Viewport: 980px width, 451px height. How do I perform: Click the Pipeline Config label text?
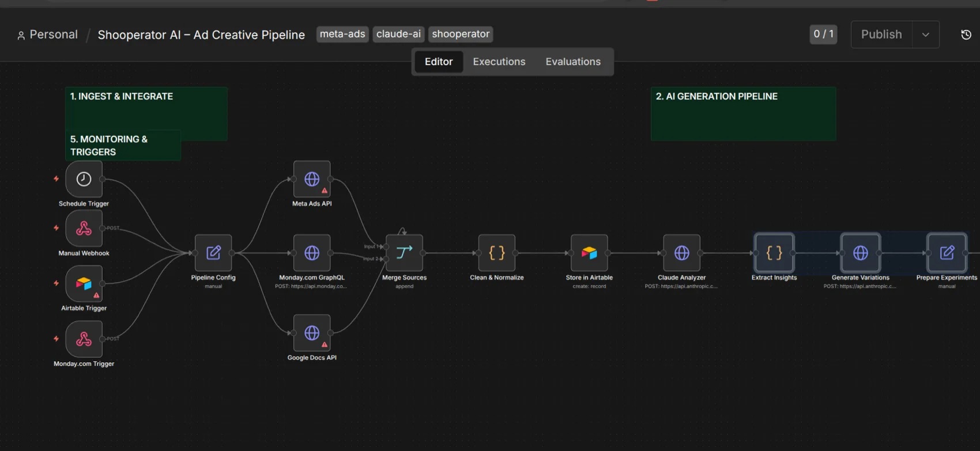(x=213, y=278)
